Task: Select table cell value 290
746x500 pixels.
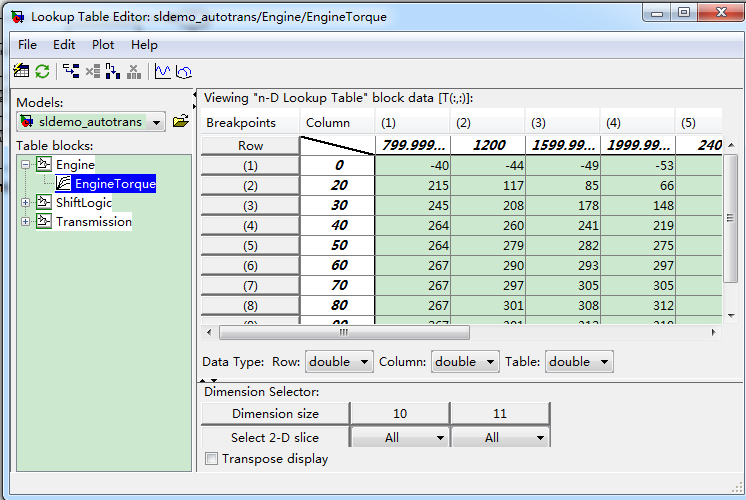Action: (488, 265)
